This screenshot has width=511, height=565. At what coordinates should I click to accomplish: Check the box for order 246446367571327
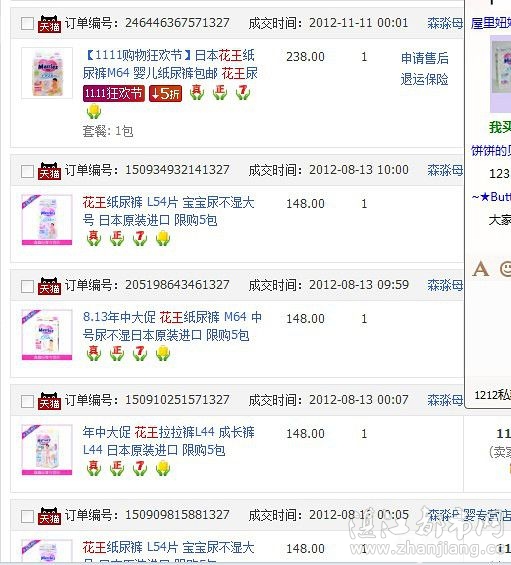[27, 24]
